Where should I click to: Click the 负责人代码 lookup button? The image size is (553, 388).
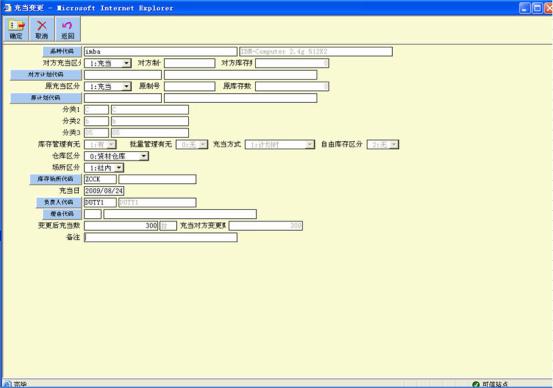coord(59,202)
